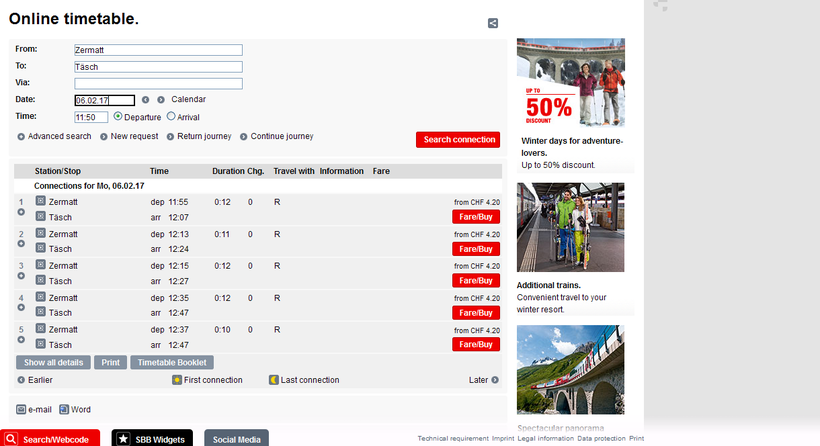Click the Last connection icon

coord(274,380)
